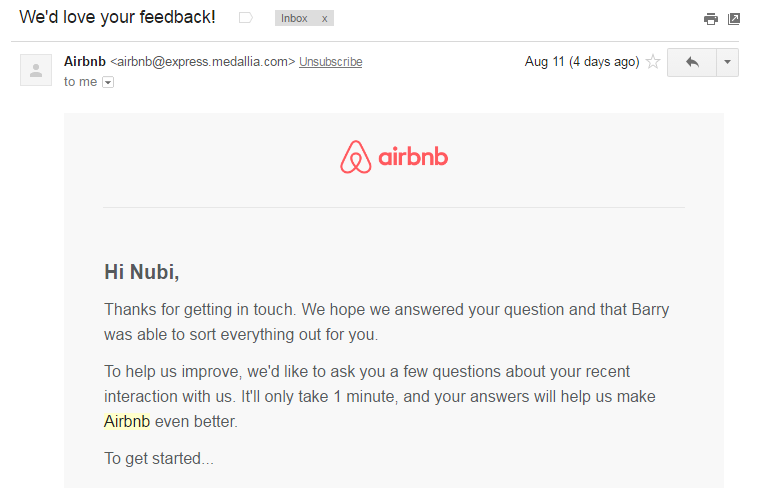Print this email using the printer icon
757x488 pixels.
711,18
